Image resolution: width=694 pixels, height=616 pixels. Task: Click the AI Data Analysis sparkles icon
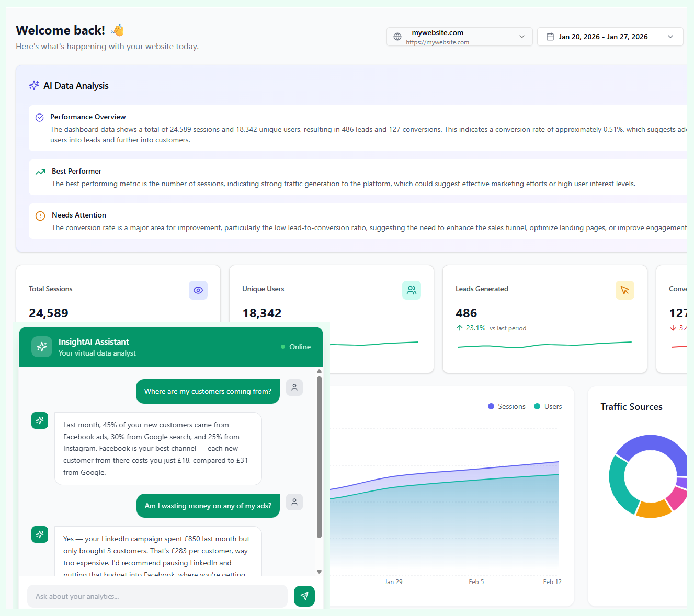point(33,85)
